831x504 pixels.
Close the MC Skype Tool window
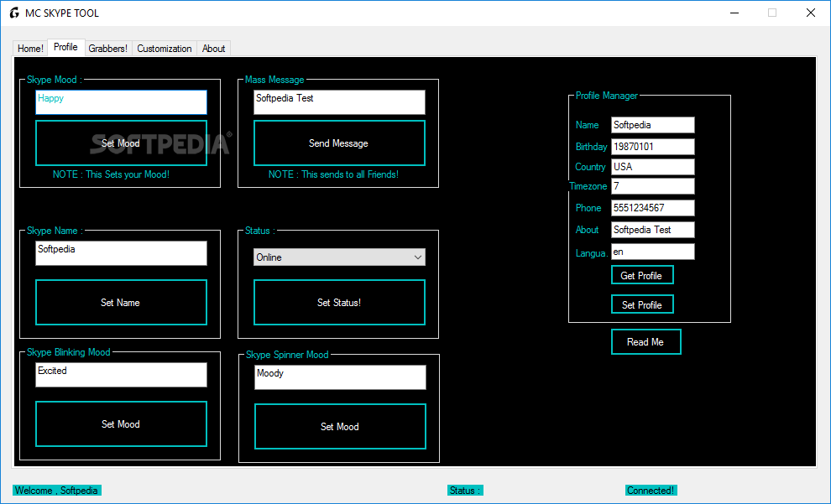click(x=810, y=13)
